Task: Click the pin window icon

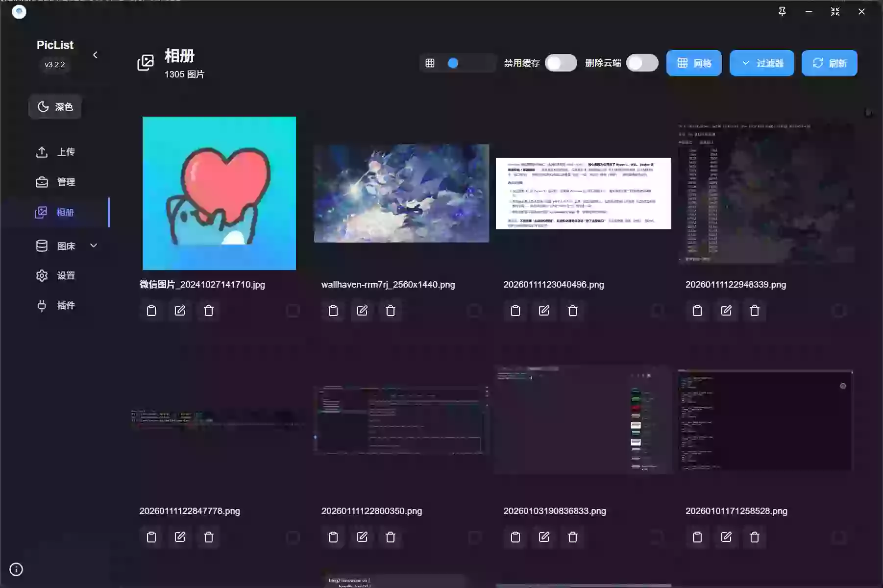Action: pos(782,11)
